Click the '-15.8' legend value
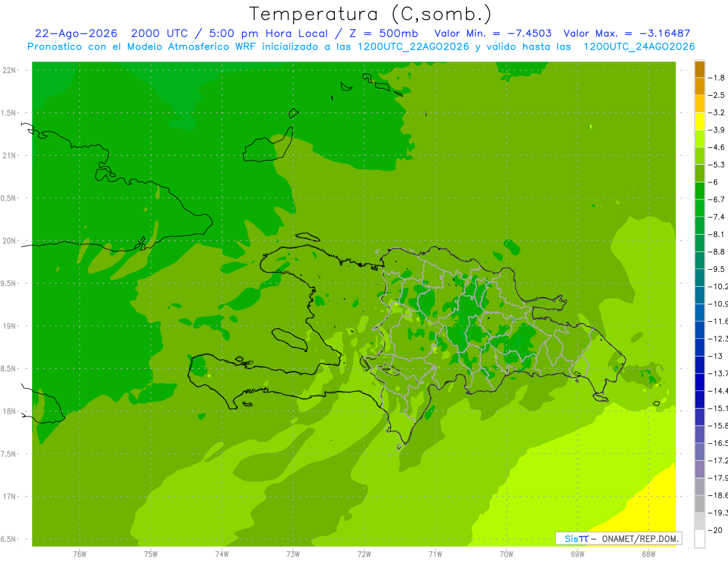This screenshot has width=728, height=562. pos(718,426)
